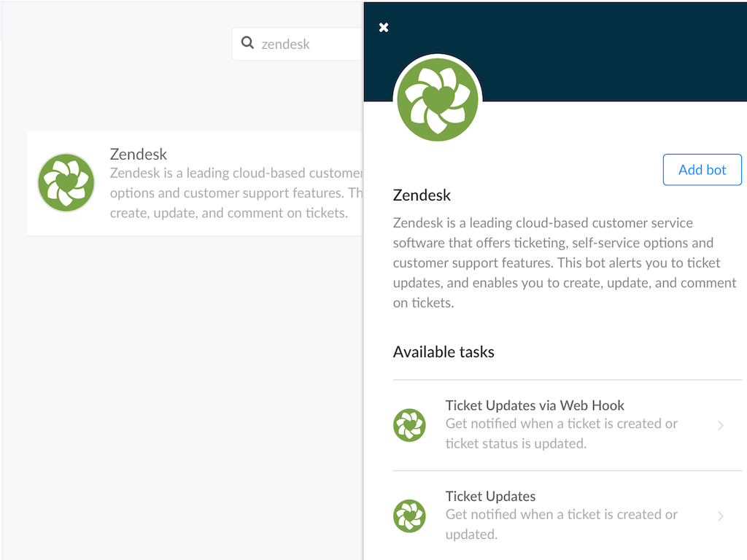Click the magnifier icon in search box
Image resolution: width=747 pixels, height=560 pixels.
[247, 43]
